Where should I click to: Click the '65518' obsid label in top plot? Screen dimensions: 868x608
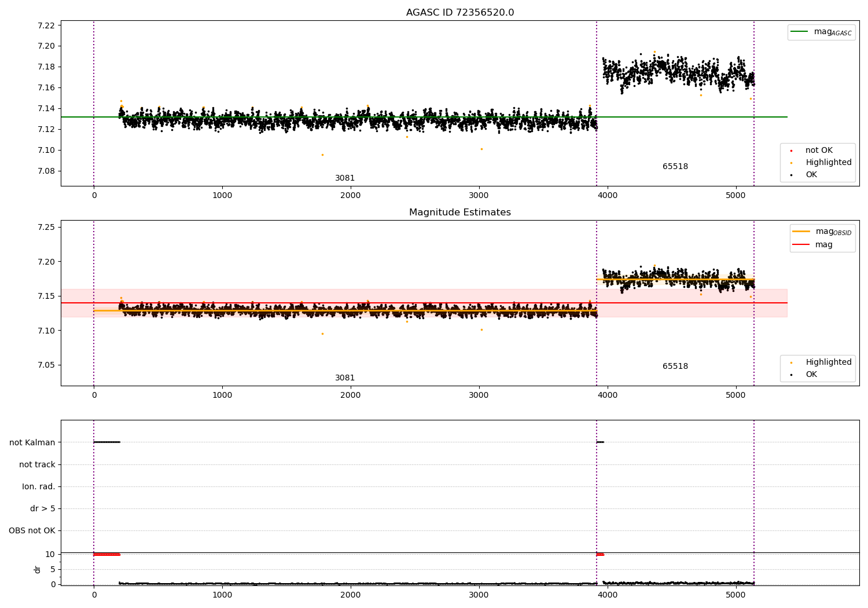point(675,167)
